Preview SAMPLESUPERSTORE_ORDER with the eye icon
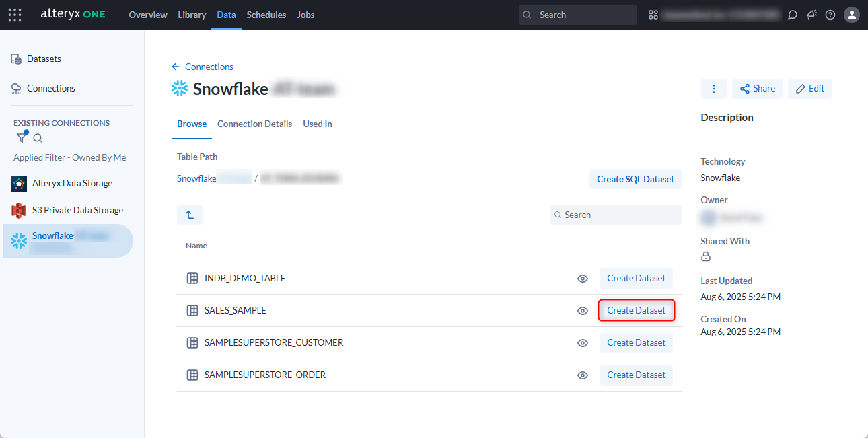868x438 pixels. [x=583, y=375]
